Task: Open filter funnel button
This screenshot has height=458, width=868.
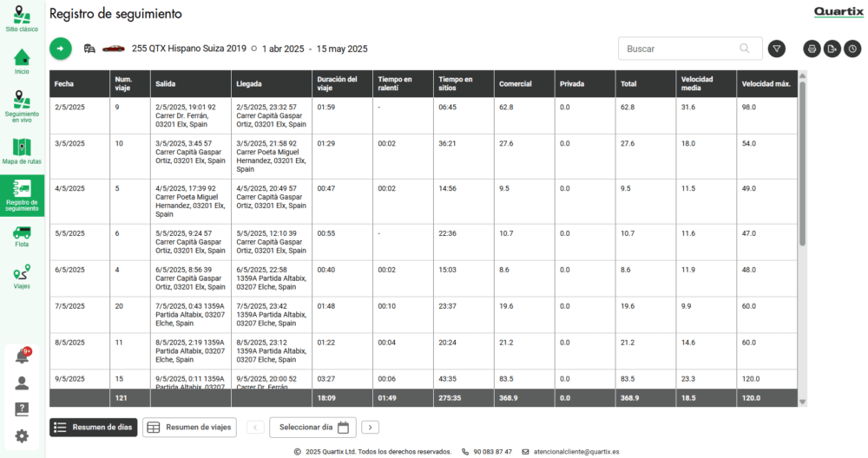Action: (x=777, y=49)
